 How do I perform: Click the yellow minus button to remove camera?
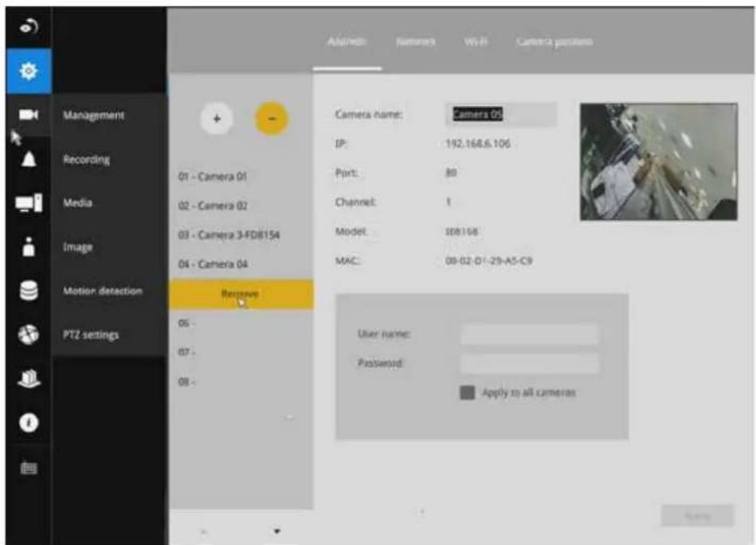pos(272,119)
